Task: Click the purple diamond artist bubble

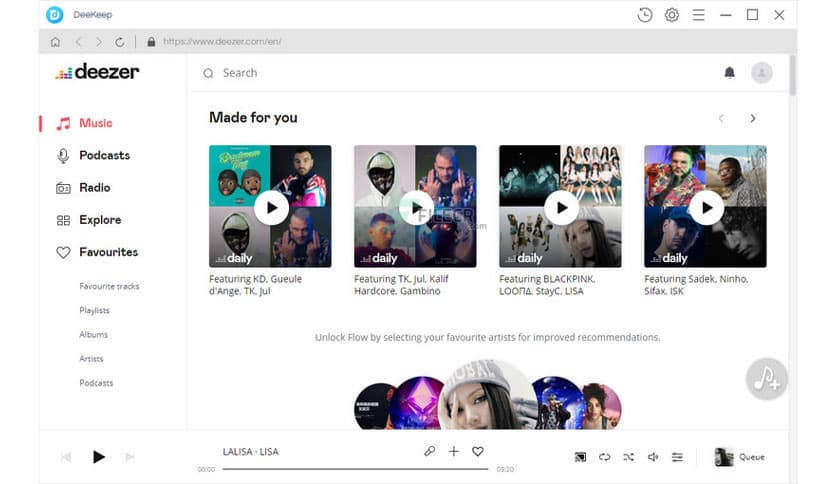Action: point(419,403)
